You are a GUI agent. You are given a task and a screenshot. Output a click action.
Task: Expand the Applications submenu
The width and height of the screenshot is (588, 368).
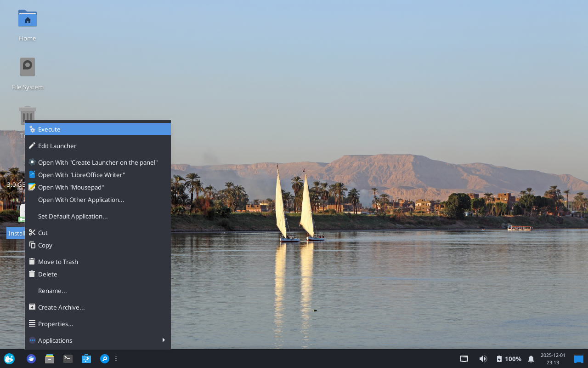98,340
